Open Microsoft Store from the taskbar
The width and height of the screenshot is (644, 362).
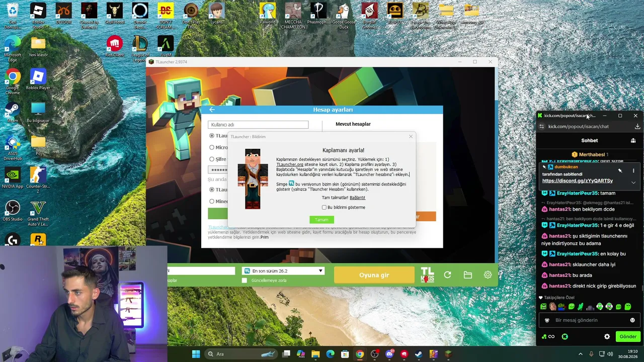(345, 354)
